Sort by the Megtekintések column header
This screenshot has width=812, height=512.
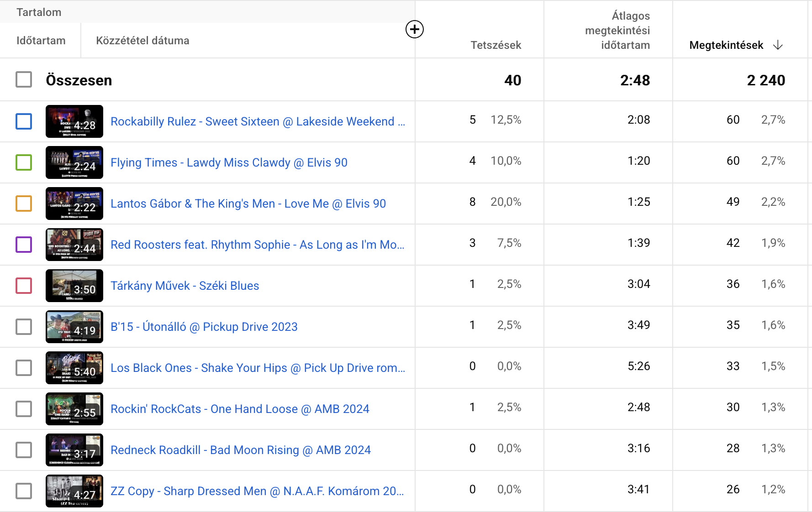(726, 45)
